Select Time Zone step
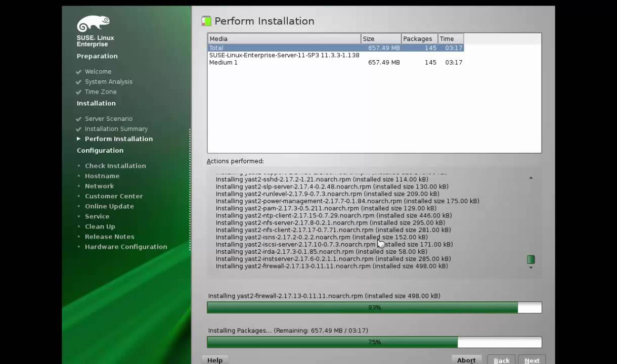The height and width of the screenshot is (364, 617). (101, 92)
